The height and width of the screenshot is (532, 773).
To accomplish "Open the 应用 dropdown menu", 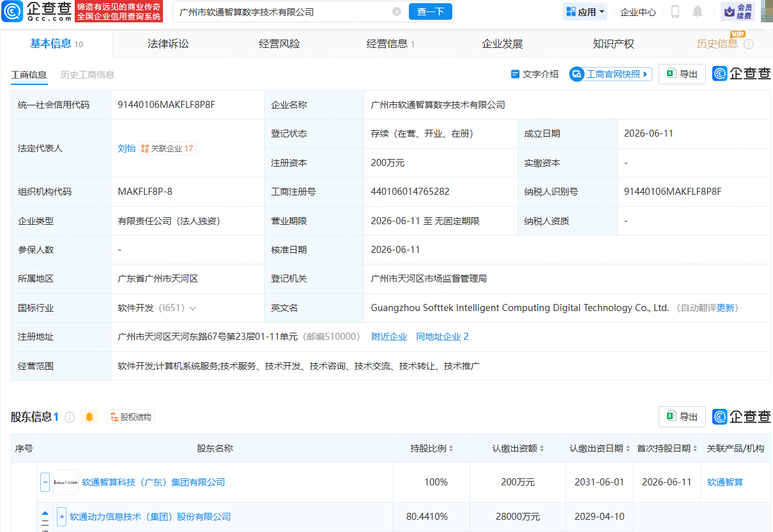I will (585, 11).
